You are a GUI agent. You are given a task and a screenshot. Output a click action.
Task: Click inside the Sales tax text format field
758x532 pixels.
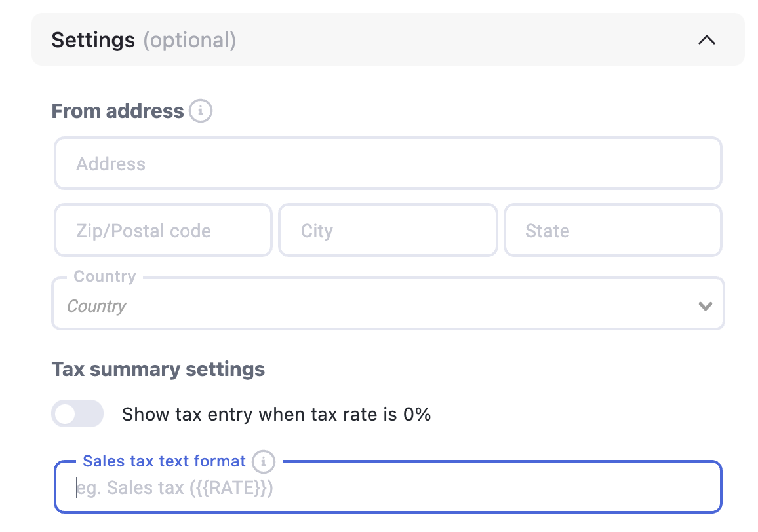point(388,487)
